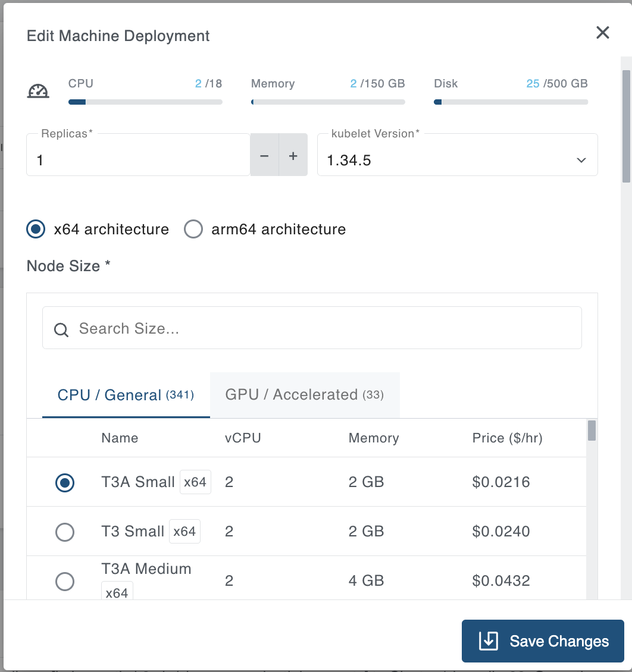Click the download icon inside Save Changes

pyautogui.click(x=489, y=641)
